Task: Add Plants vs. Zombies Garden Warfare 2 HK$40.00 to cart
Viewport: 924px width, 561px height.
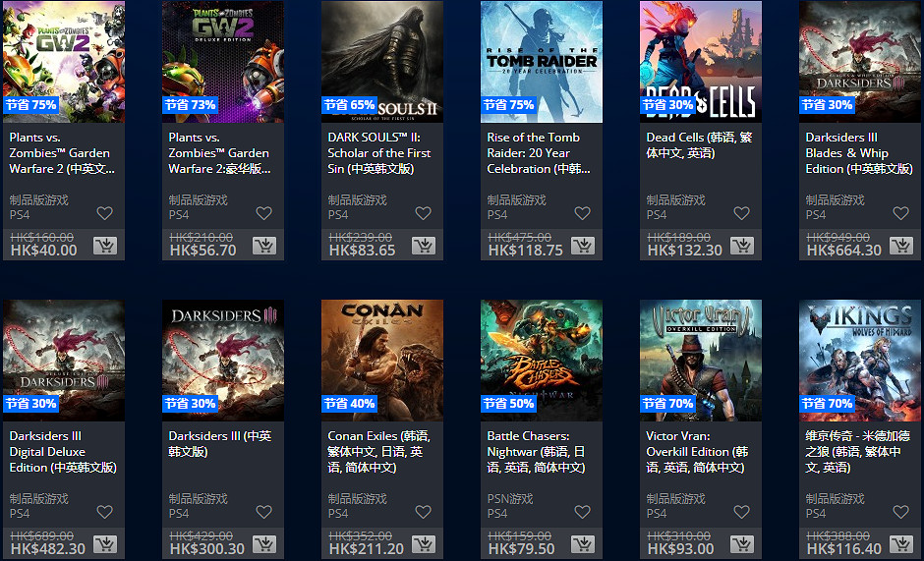Action: [105, 246]
